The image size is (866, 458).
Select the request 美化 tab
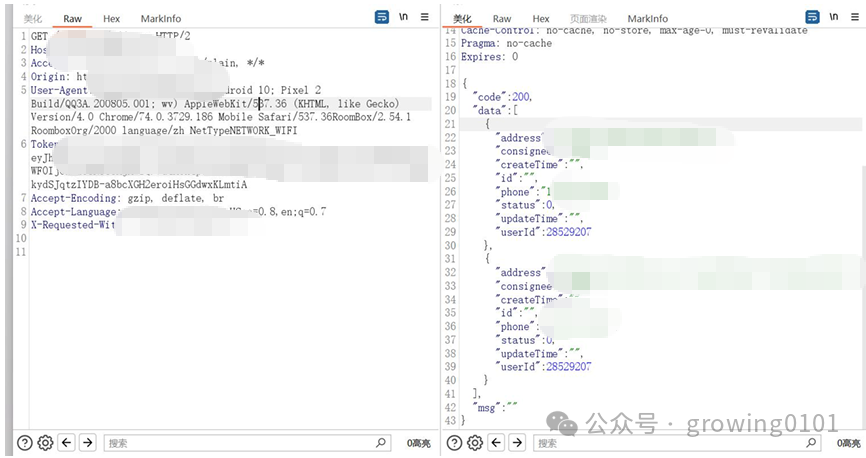[33, 19]
